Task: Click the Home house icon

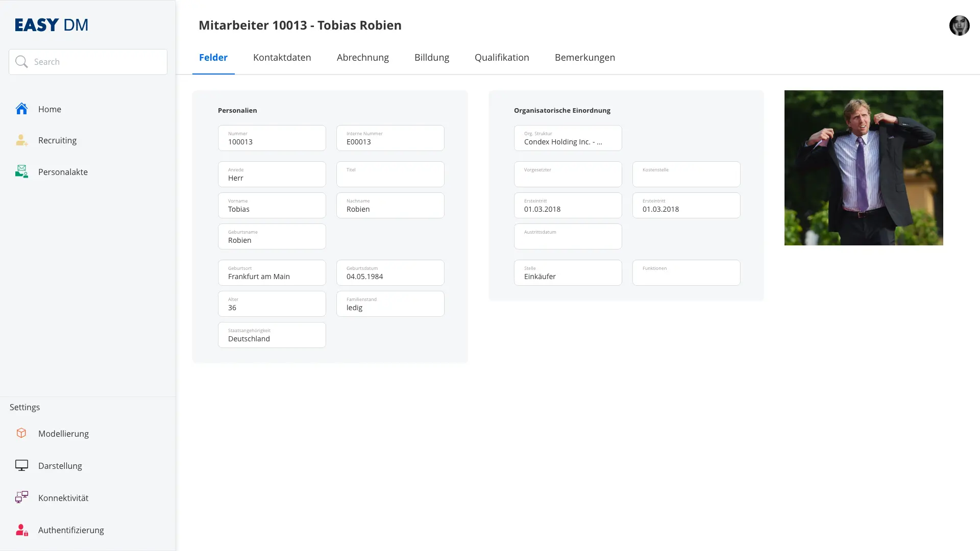Action: 21,109
